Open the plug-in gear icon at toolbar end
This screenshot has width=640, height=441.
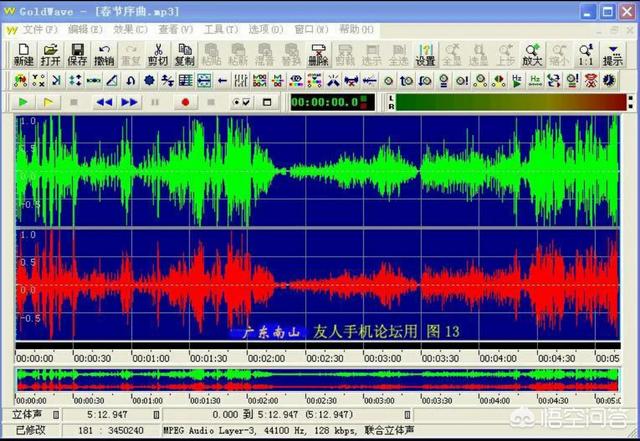[x=609, y=80]
